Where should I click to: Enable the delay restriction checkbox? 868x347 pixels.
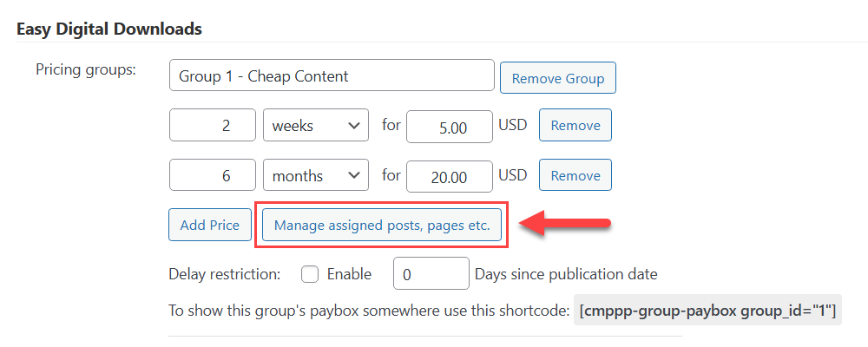point(310,274)
